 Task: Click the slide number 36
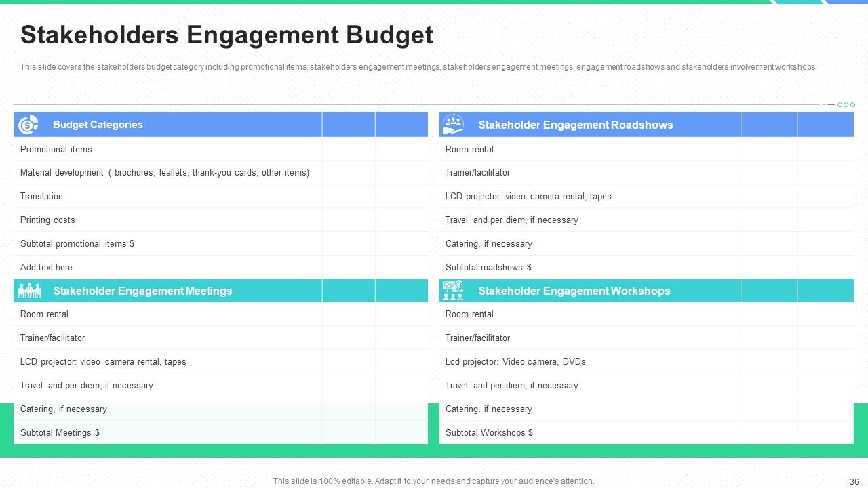click(854, 482)
